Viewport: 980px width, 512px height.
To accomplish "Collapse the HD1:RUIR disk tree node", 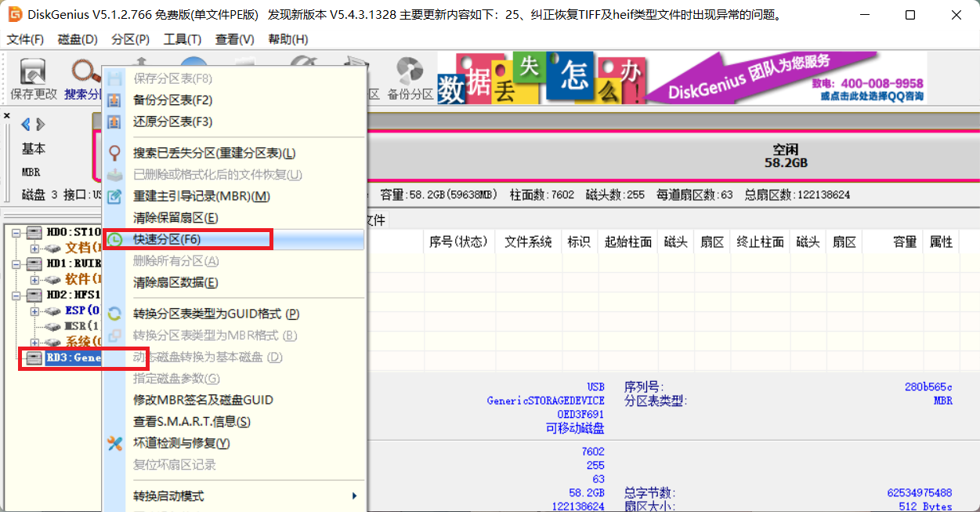I will [x=16, y=263].
